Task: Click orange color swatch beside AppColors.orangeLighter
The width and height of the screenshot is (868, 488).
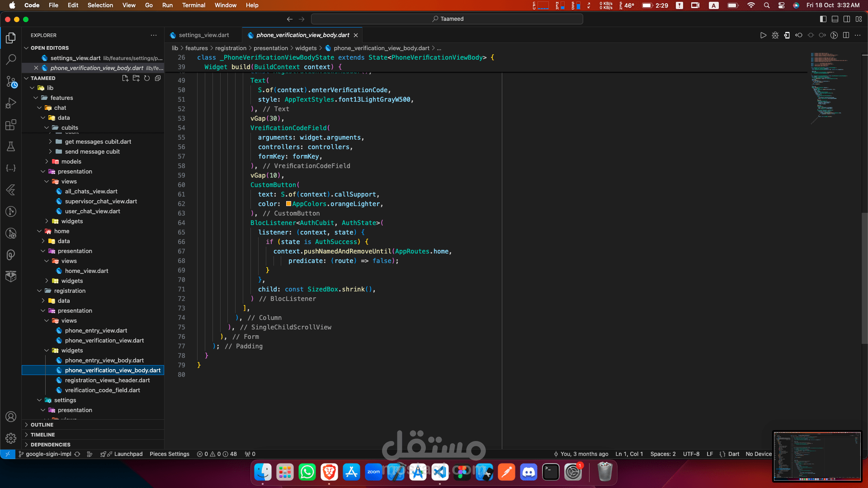Action: pyautogui.click(x=288, y=204)
